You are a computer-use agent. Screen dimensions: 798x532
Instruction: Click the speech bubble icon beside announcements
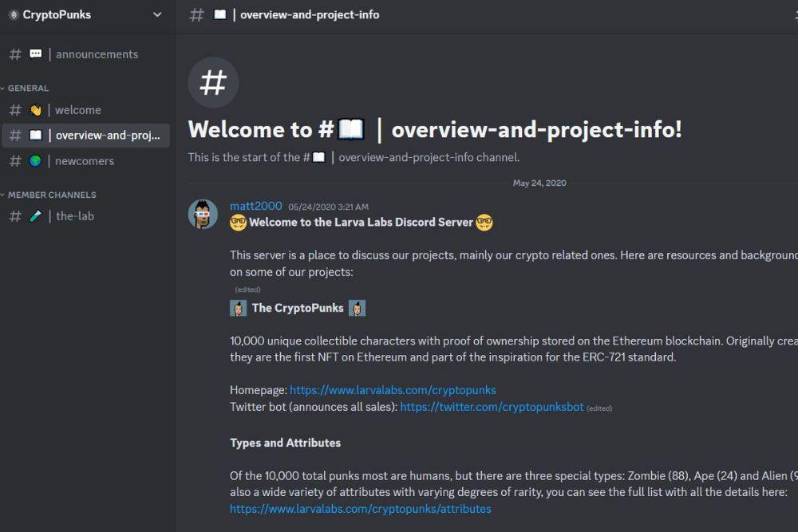pos(36,54)
